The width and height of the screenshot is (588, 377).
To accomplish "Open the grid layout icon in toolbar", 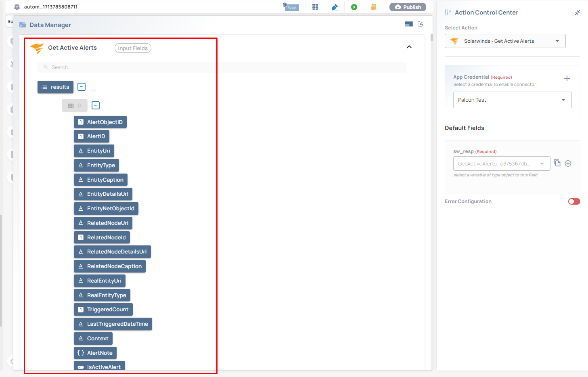I will [x=315, y=7].
